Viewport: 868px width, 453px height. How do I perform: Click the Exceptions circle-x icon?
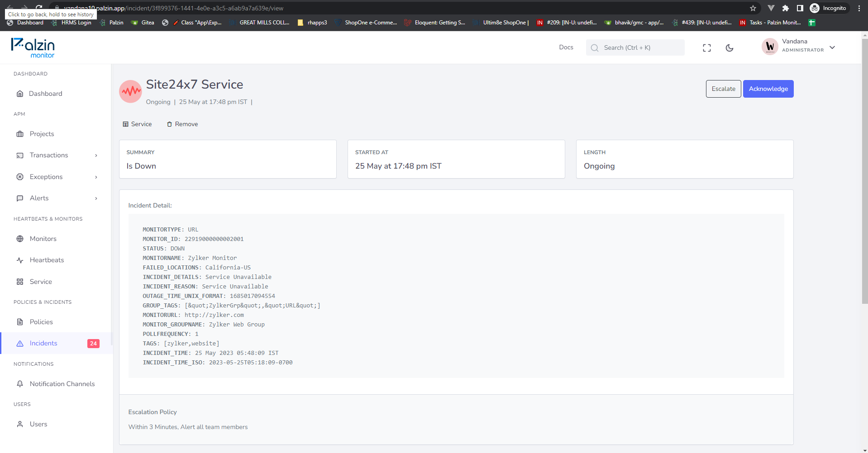click(x=20, y=177)
